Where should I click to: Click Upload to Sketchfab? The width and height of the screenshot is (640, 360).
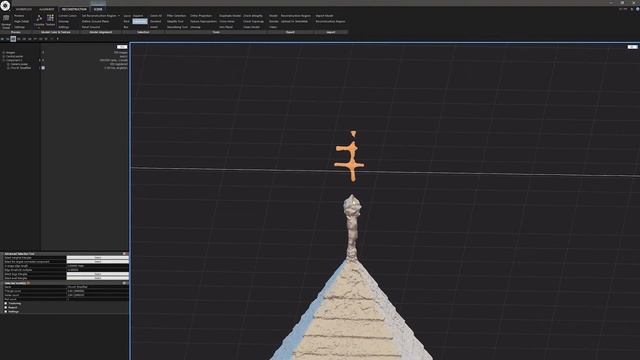294,21
